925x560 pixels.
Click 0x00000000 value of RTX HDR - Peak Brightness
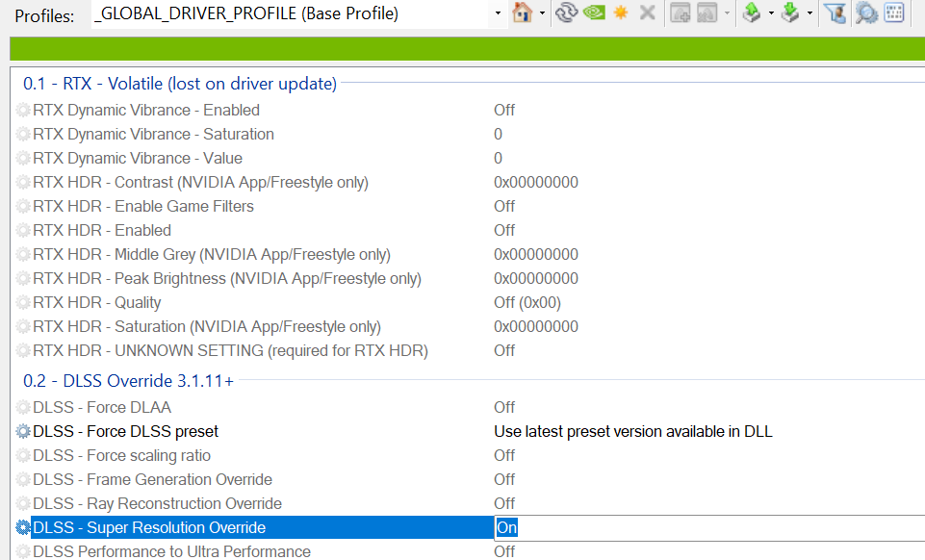coord(535,279)
